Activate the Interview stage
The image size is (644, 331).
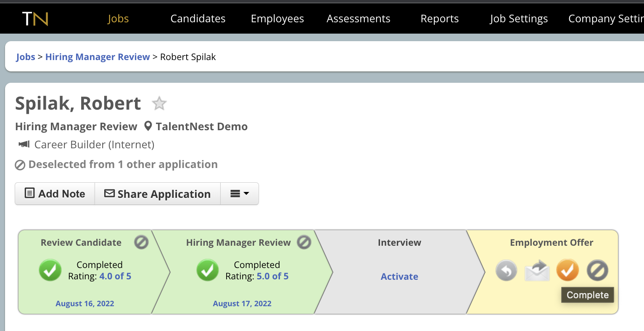(399, 276)
